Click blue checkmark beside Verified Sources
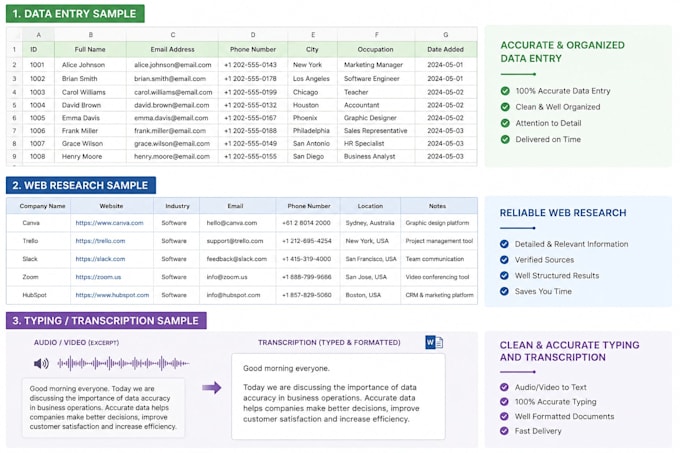This screenshot has height=453, width=680. coord(504,260)
